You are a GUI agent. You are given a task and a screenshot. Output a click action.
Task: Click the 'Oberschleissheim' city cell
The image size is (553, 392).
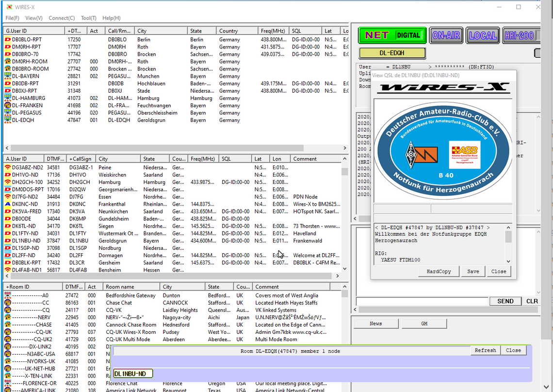pos(157,113)
